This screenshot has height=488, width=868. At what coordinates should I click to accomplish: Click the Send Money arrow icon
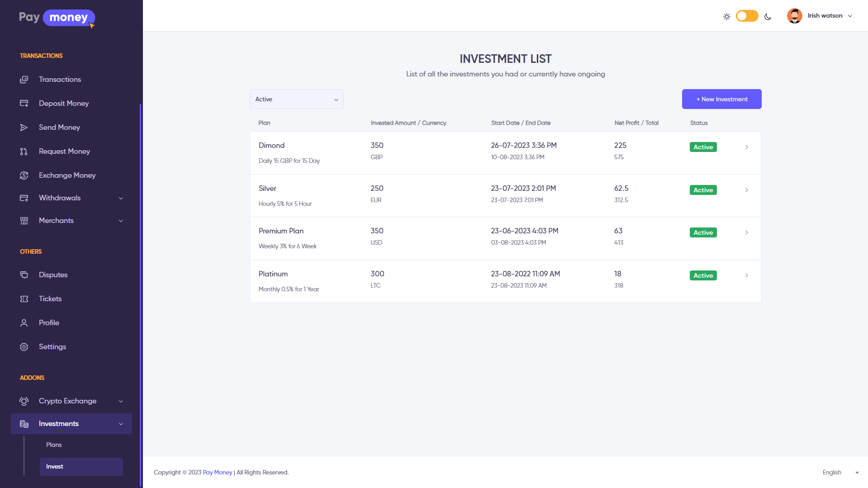(24, 128)
